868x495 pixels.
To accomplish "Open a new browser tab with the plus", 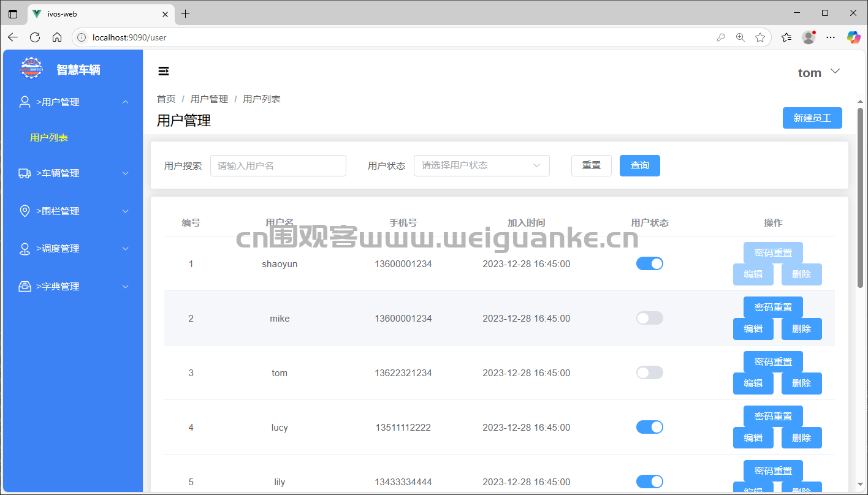I will [x=186, y=14].
